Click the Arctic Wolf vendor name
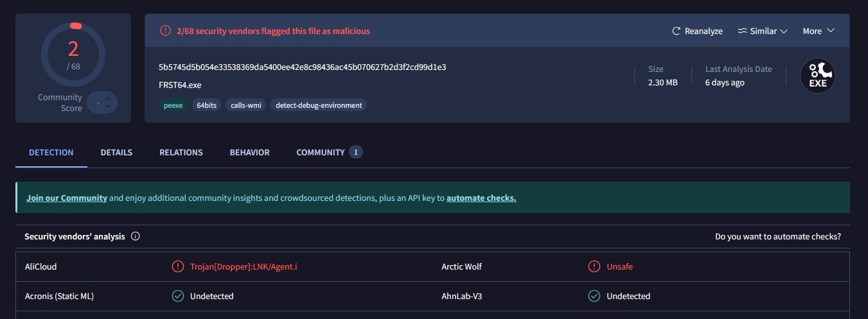Viewport: 868px width, 319px height. click(462, 266)
